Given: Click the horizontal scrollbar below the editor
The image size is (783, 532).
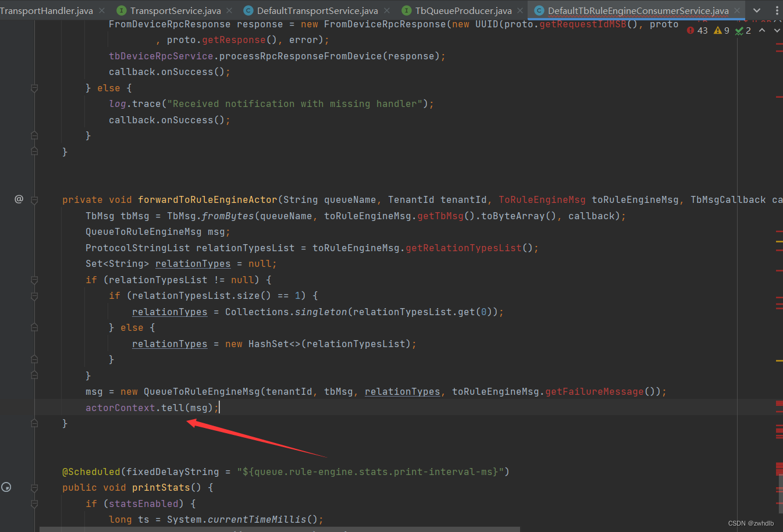Looking at the screenshot, I should (280, 530).
